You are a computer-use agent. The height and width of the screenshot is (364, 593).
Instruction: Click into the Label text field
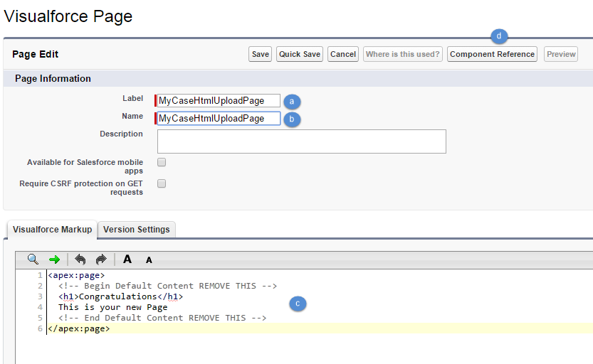tap(219, 100)
